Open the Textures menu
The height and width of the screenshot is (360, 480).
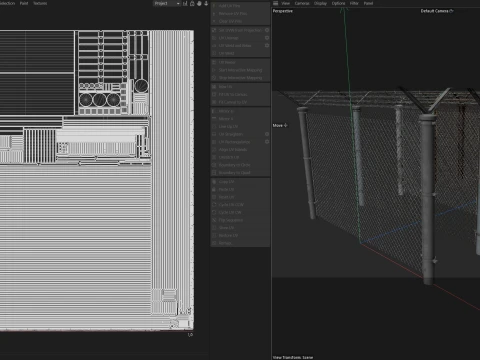[x=40, y=3]
